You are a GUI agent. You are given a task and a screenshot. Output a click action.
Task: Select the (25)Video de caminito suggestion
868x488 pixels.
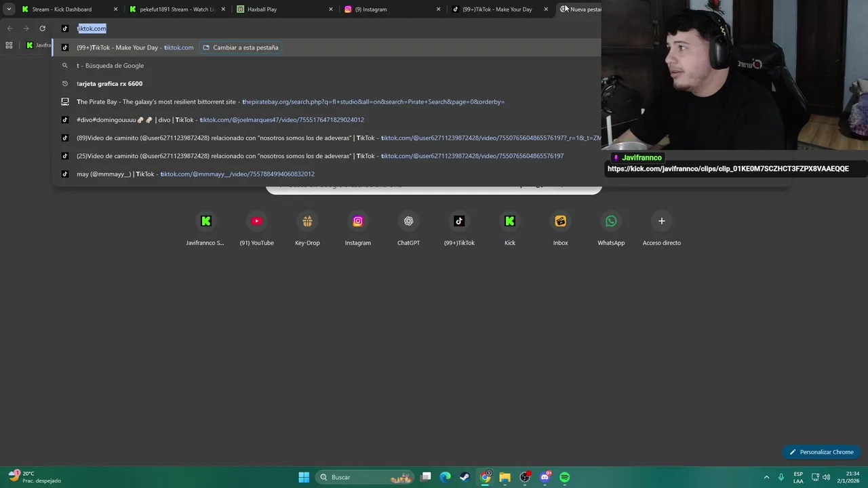coord(327,156)
